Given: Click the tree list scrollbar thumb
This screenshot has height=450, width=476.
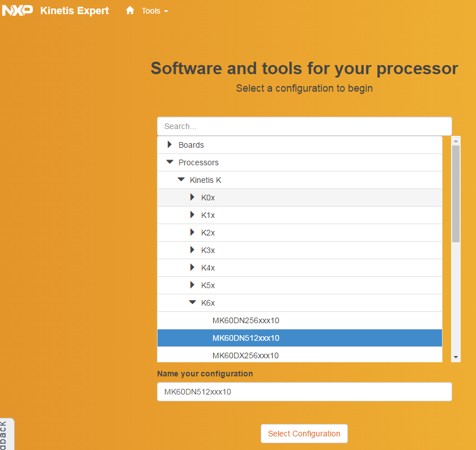Looking at the screenshot, I should point(456,194).
